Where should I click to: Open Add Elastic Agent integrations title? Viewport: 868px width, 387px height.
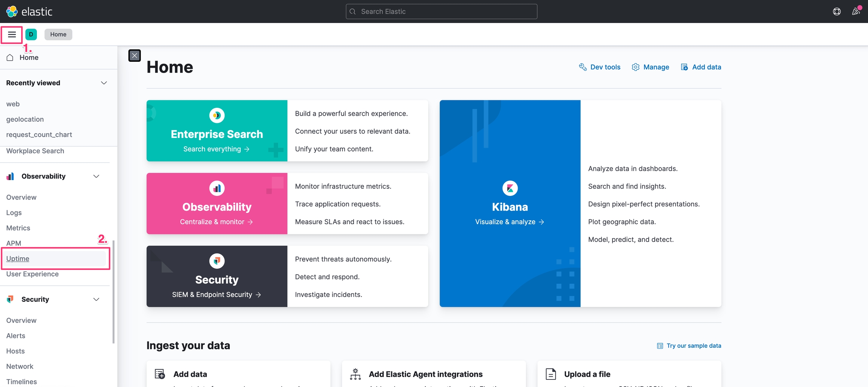426,374
